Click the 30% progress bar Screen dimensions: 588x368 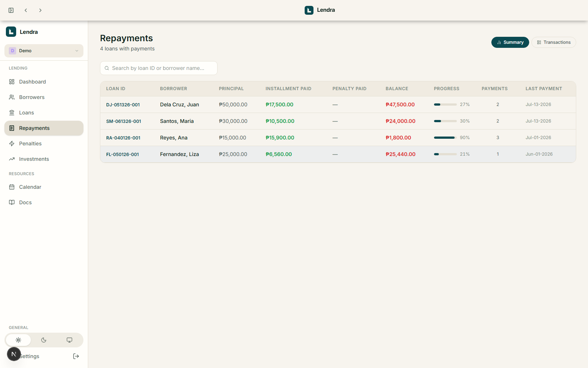(x=445, y=121)
